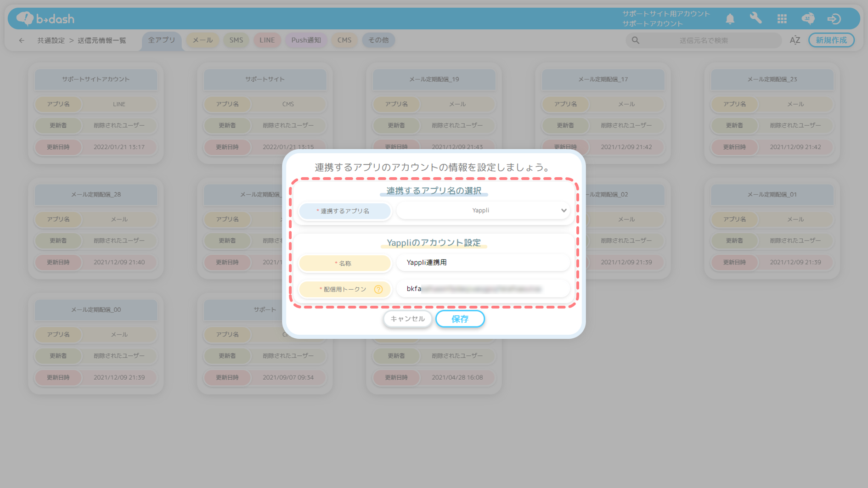Go back with the left arrow
This screenshot has height=488, width=868.
click(x=22, y=40)
